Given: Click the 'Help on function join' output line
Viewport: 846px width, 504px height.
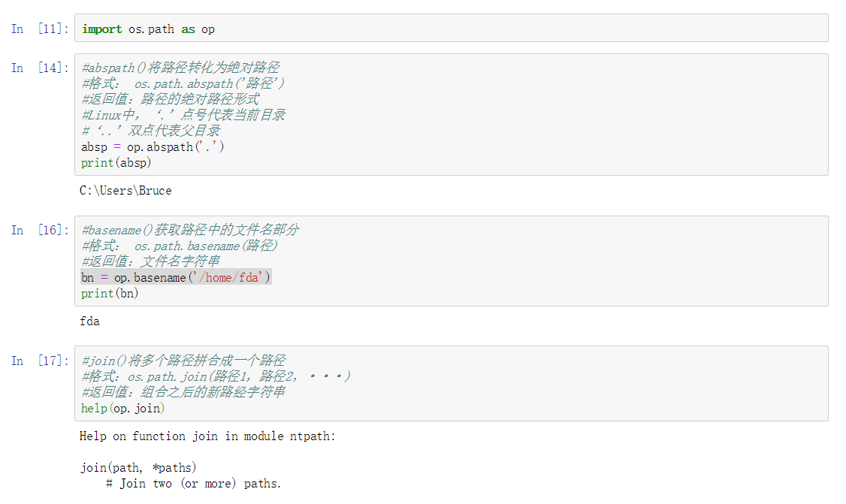Looking at the screenshot, I should click(208, 436).
